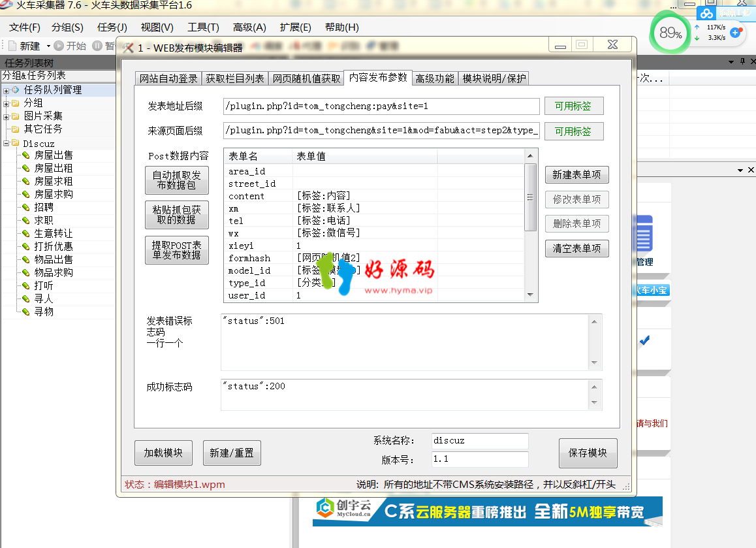Click the blue cloud icon at the top right
This screenshot has height=548, width=756.
[707, 14]
